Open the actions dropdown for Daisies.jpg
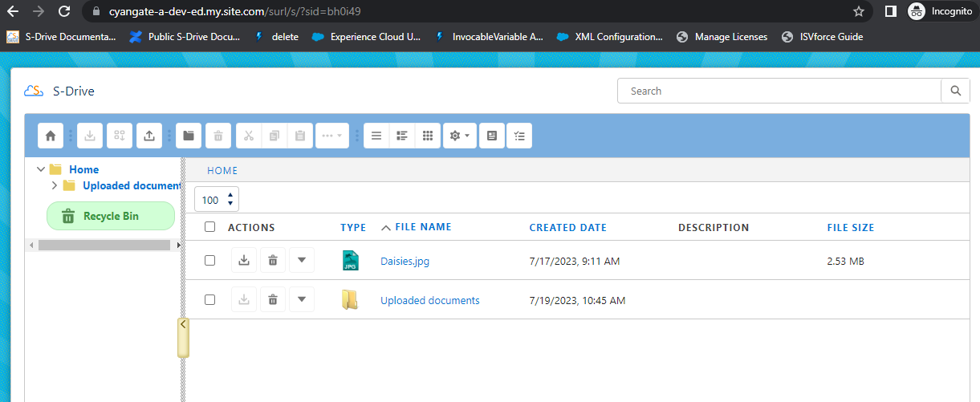 pos(301,260)
